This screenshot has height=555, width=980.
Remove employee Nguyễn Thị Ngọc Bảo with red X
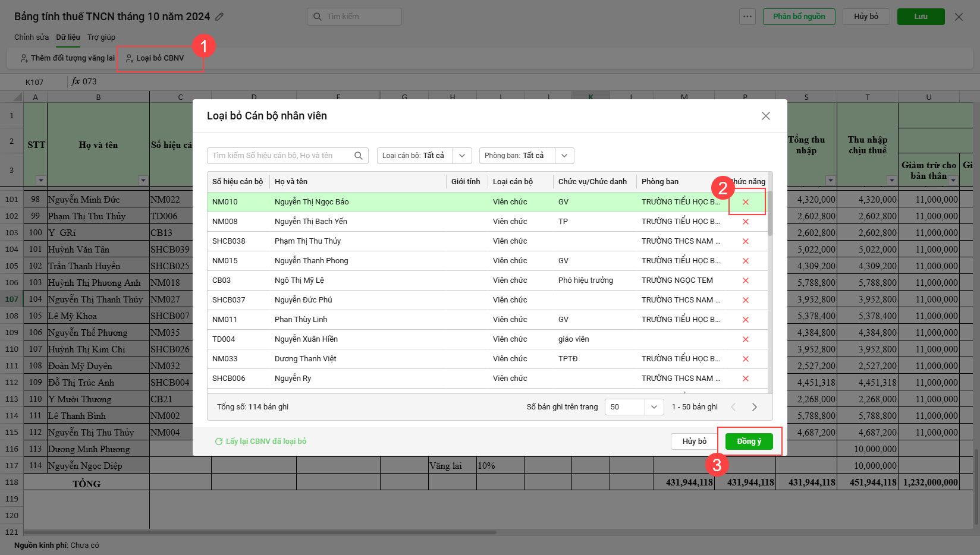(745, 202)
